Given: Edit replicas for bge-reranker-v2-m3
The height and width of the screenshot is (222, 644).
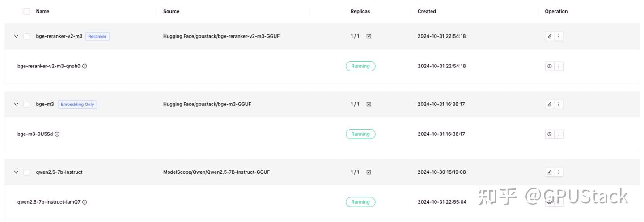Looking at the screenshot, I should pyautogui.click(x=369, y=37).
